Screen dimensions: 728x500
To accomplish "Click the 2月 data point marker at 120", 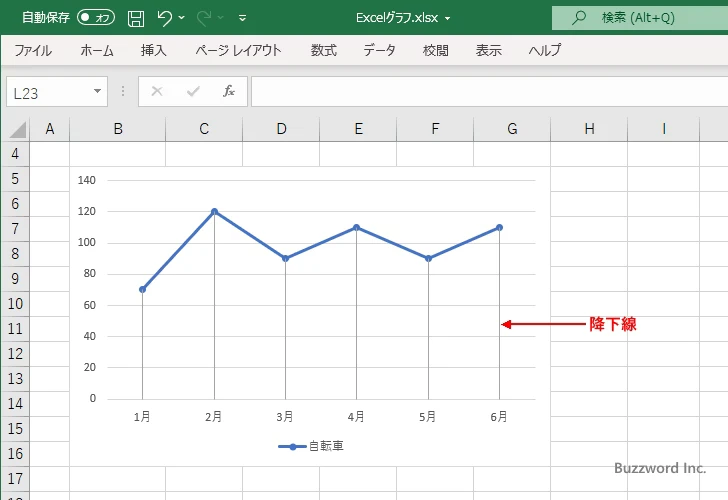I will point(214,212).
